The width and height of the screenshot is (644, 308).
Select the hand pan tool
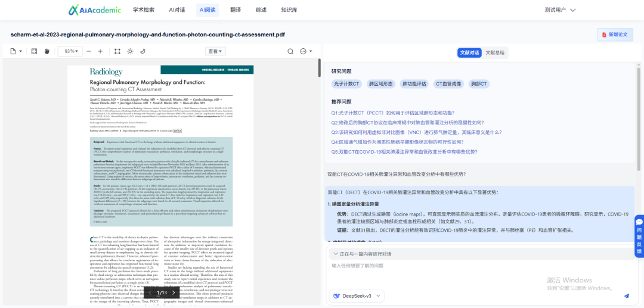tap(47, 51)
